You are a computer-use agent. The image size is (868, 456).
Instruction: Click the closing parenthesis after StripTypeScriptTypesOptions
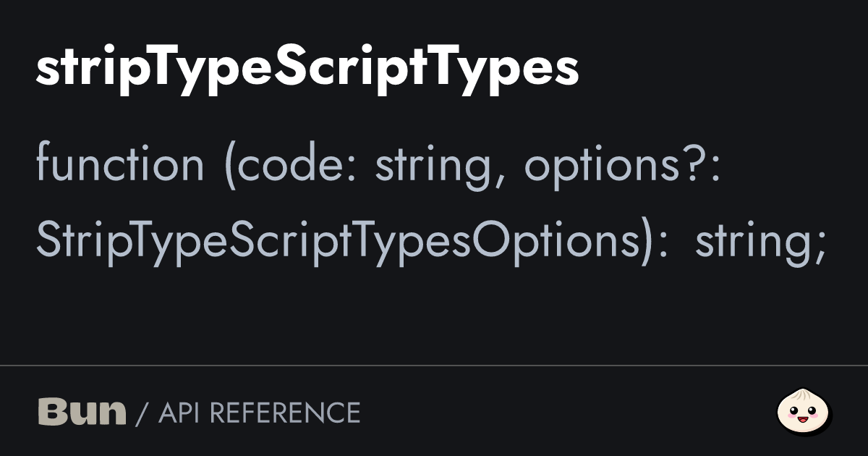647,242
